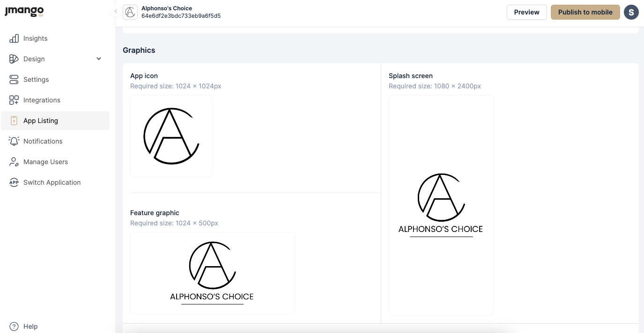This screenshot has width=644, height=333.
Task: Select the Splash screen image preview
Action: (x=441, y=205)
